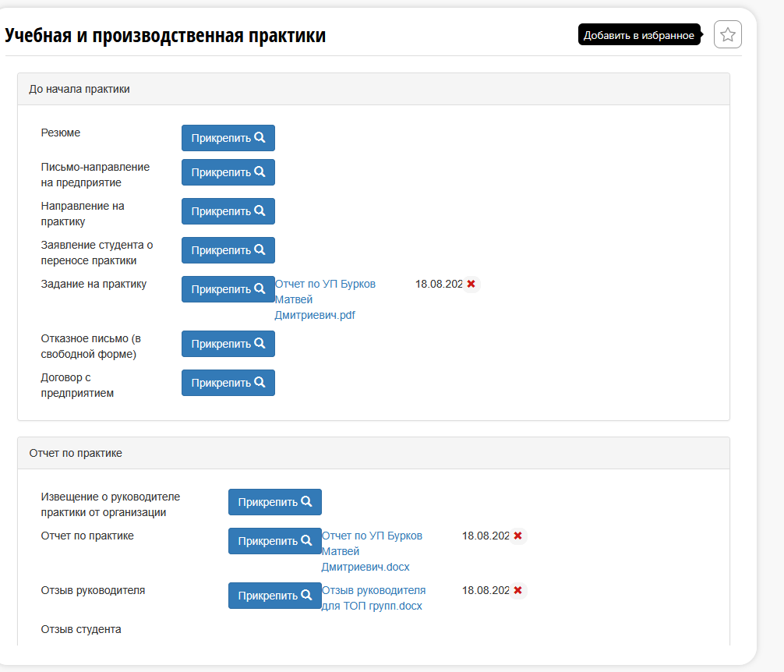Attach Отказное письмо document

228,344
